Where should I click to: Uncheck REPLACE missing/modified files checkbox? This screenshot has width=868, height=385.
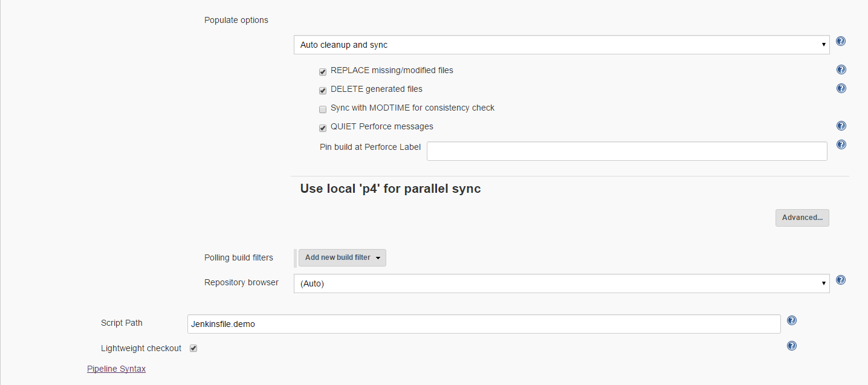click(323, 72)
